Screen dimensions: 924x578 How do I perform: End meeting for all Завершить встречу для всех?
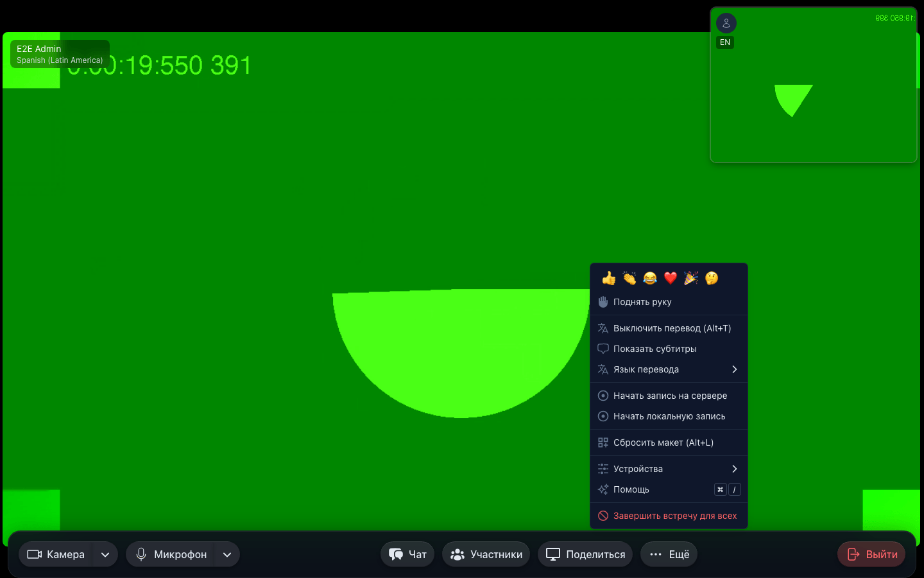[x=669, y=516]
